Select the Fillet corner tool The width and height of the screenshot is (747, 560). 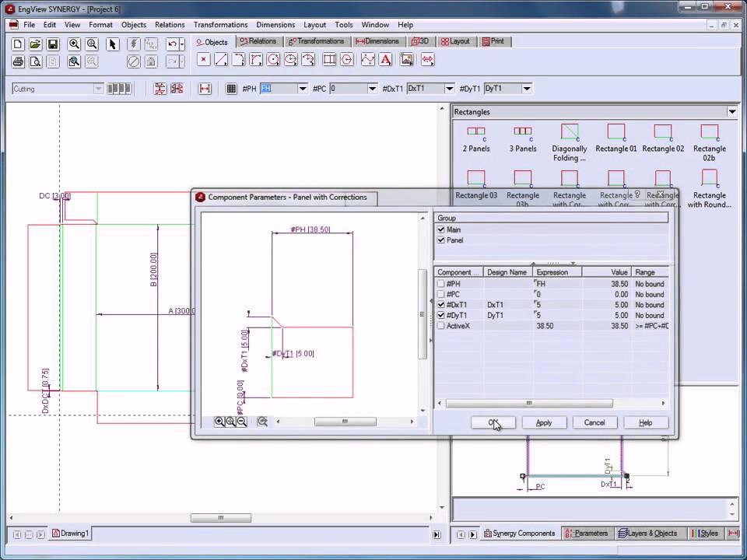tap(256, 60)
